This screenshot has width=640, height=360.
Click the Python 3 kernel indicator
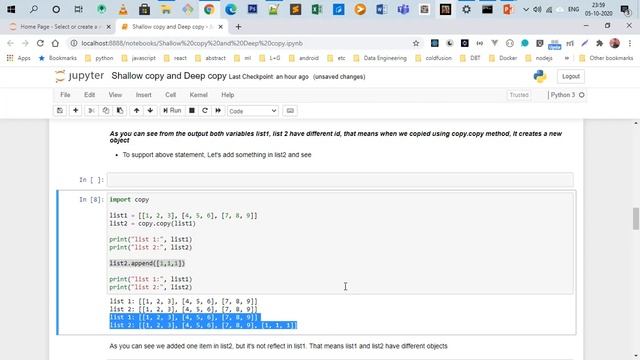click(567, 95)
